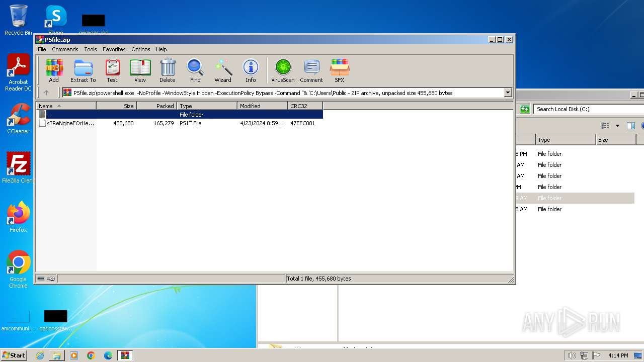Launch Google Chrome desktop shortcut
Image resolution: width=644 pixels, height=362 pixels.
(x=18, y=269)
